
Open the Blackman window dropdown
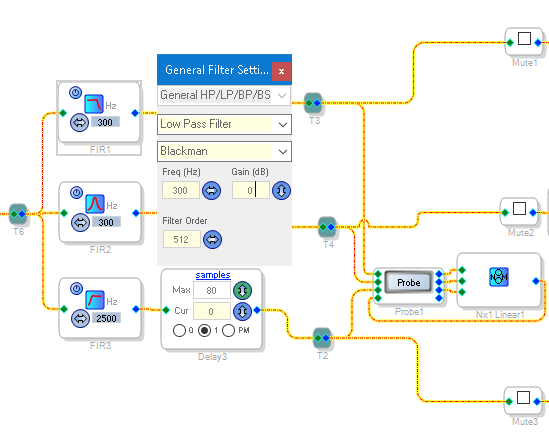pyautogui.click(x=224, y=151)
